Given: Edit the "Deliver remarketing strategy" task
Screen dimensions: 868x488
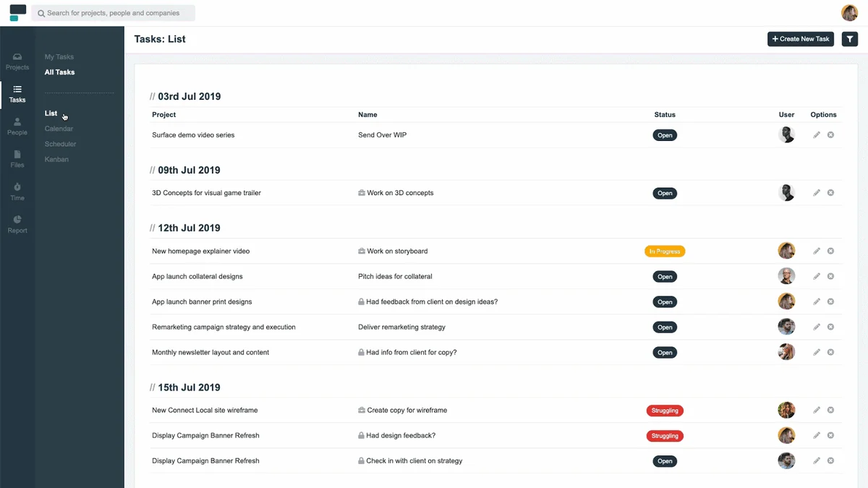Looking at the screenshot, I should (x=816, y=327).
